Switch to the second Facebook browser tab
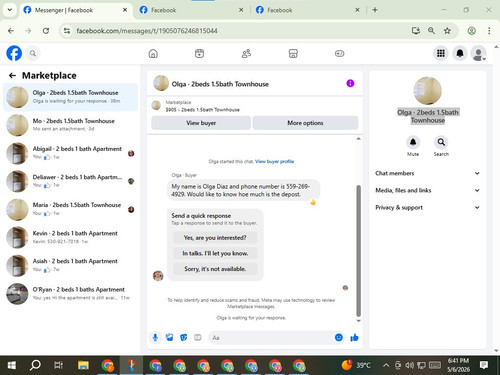Image resolution: width=500 pixels, height=375 pixels. pos(192,10)
